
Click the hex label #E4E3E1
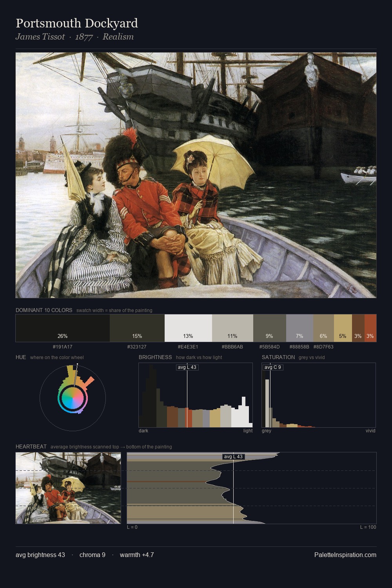188,347
